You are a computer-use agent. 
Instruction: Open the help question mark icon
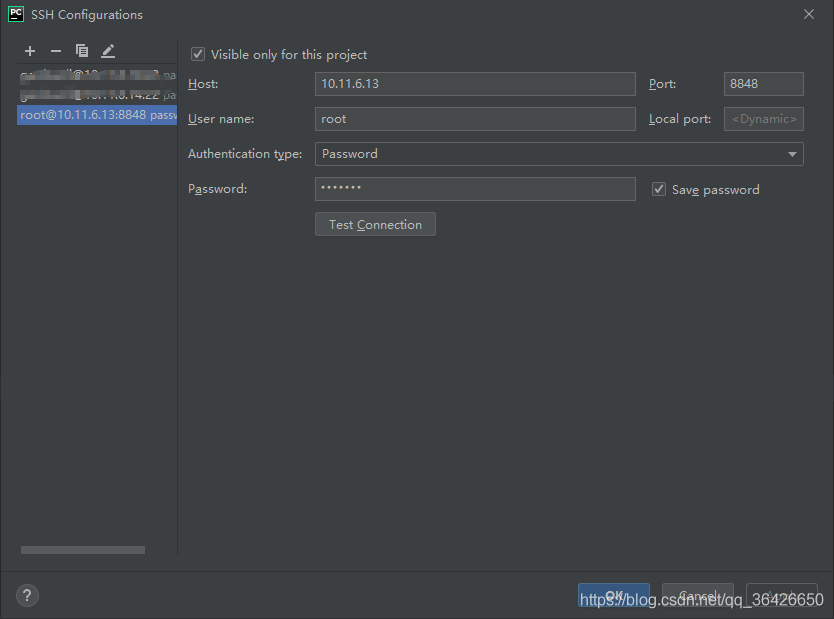pos(27,596)
